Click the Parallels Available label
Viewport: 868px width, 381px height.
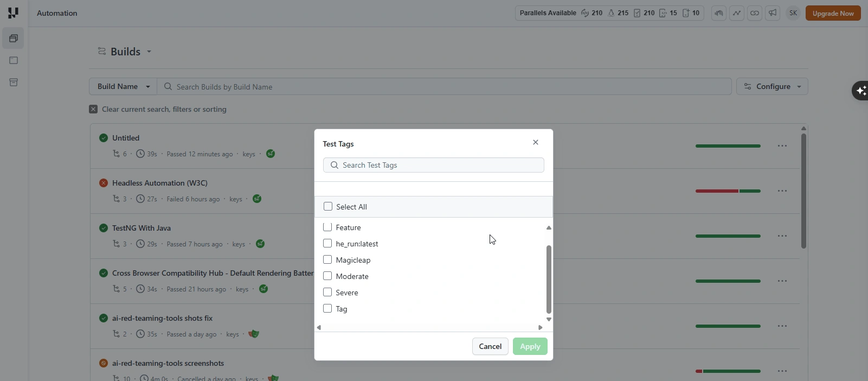coord(548,13)
